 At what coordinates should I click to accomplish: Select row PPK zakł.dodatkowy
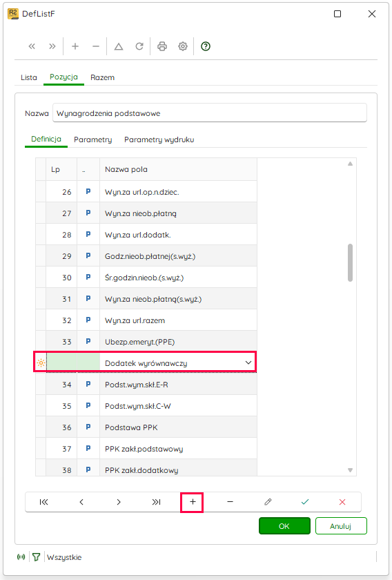tap(146, 468)
